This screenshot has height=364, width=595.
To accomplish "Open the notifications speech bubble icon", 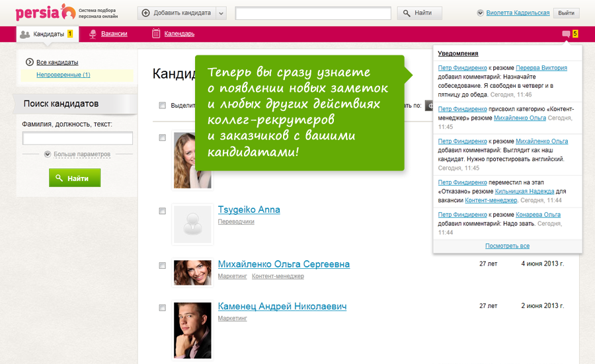I will tap(566, 34).
